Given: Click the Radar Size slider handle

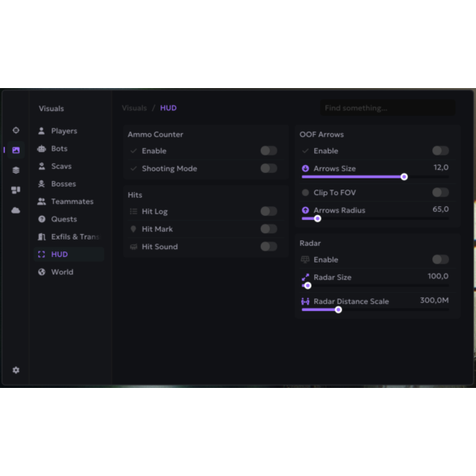Looking at the screenshot, I should [x=308, y=286].
